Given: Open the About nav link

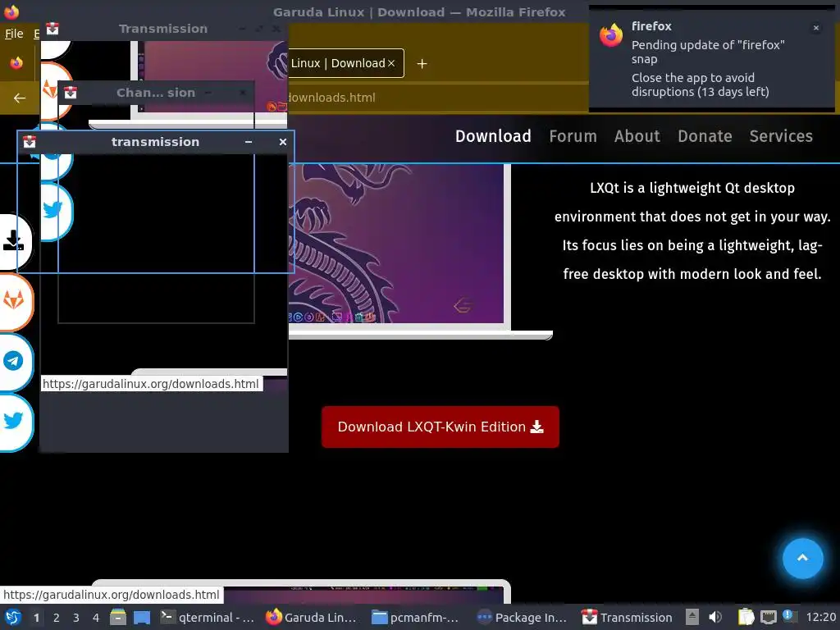Looking at the screenshot, I should pos(637,136).
